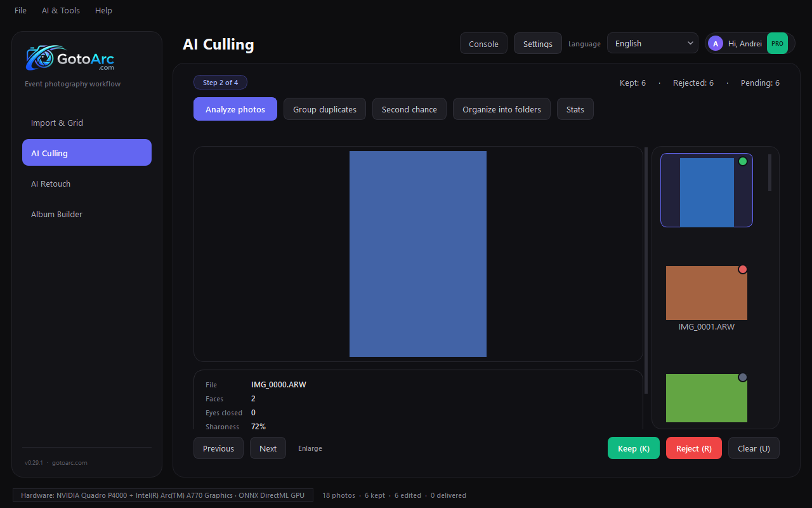This screenshot has width=812, height=508.
Task: Click the GotoArc camera logo
Action: coord(70,58)
